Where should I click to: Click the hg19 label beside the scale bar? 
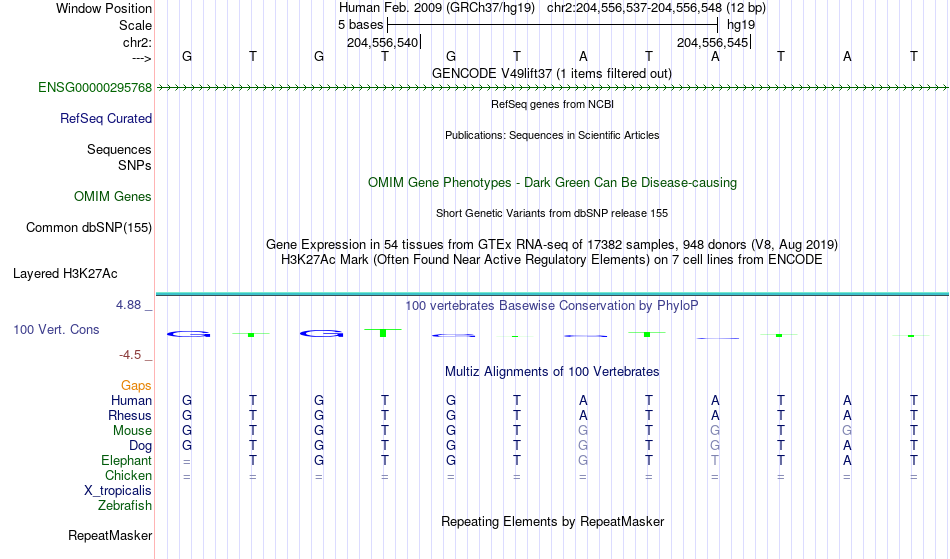pos(741,25)
